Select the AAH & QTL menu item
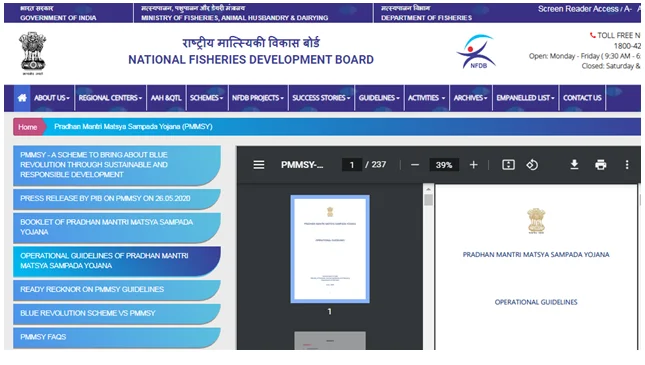The height and width of the screenshot is (365, 645). tap(166, 98)
